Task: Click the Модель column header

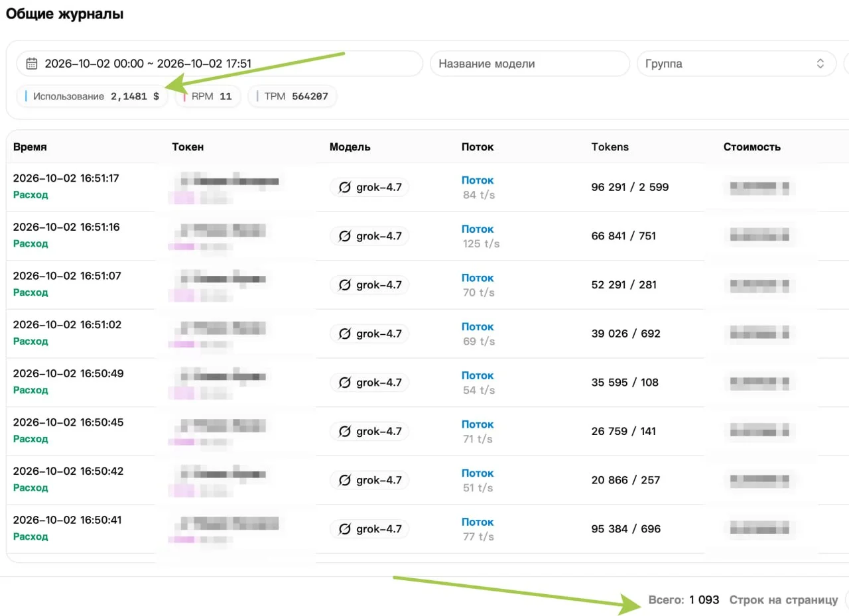Action: (350, 147)
